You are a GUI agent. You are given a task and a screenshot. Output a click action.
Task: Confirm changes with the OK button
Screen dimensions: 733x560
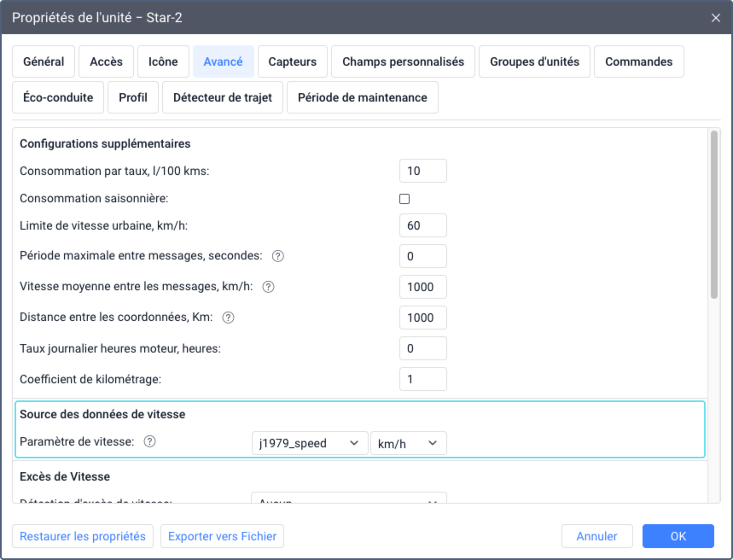678,536
